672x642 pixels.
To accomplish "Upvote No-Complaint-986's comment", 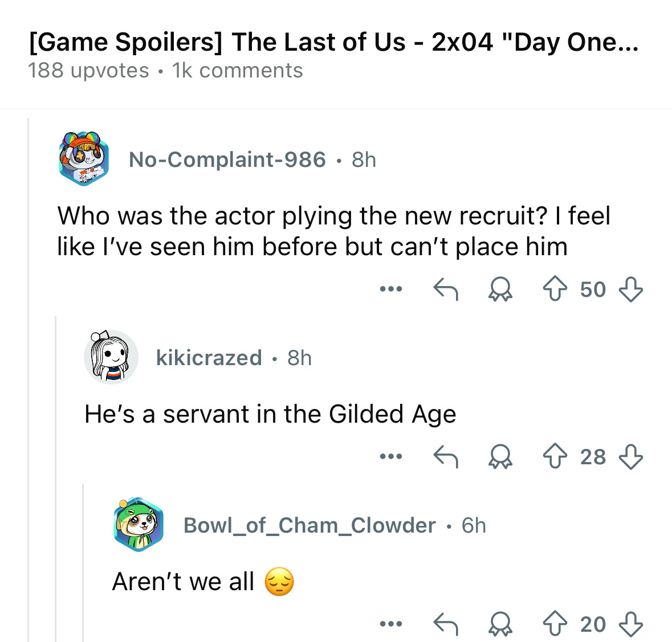I will click(555, 289).
